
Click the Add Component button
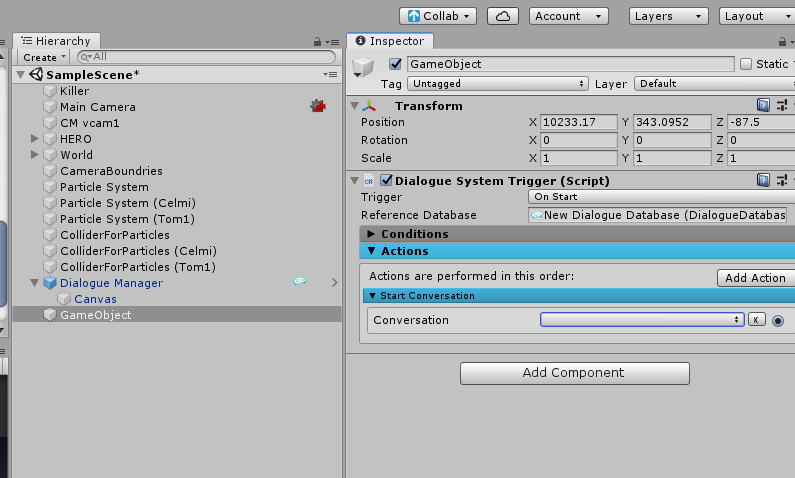[574, 373]
